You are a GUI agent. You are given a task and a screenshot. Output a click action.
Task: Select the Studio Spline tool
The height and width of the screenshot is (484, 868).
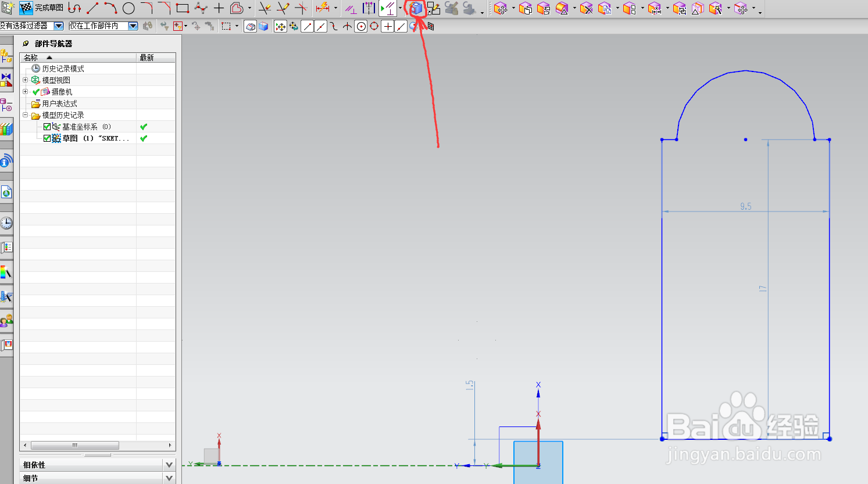[x=201, y=8]
